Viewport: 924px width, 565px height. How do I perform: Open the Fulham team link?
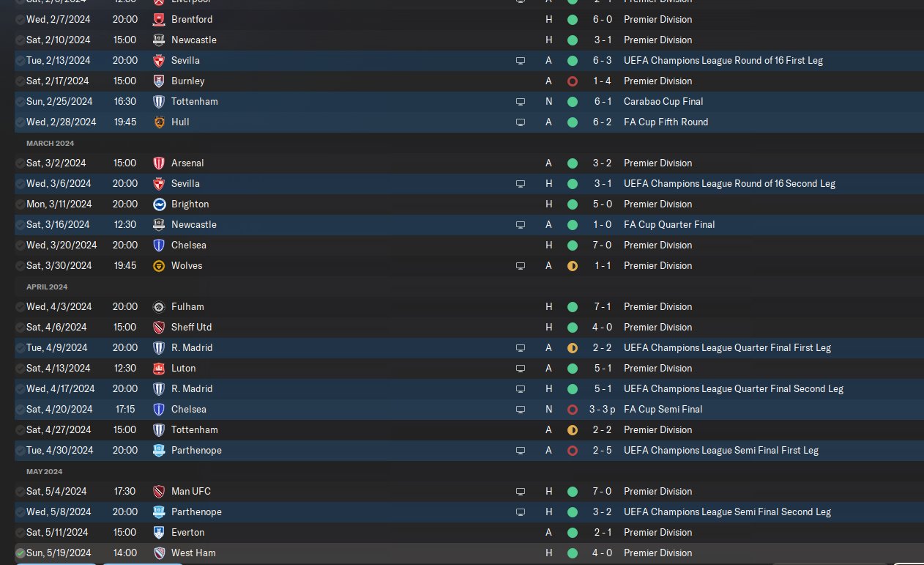(187, 306)
